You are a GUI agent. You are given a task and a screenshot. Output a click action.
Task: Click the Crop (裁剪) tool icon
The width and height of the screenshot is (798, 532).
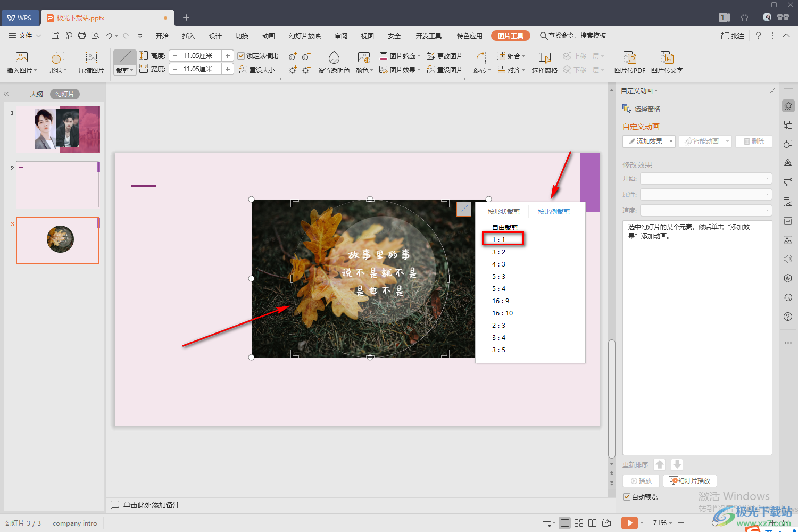click(x=124, y=57)
